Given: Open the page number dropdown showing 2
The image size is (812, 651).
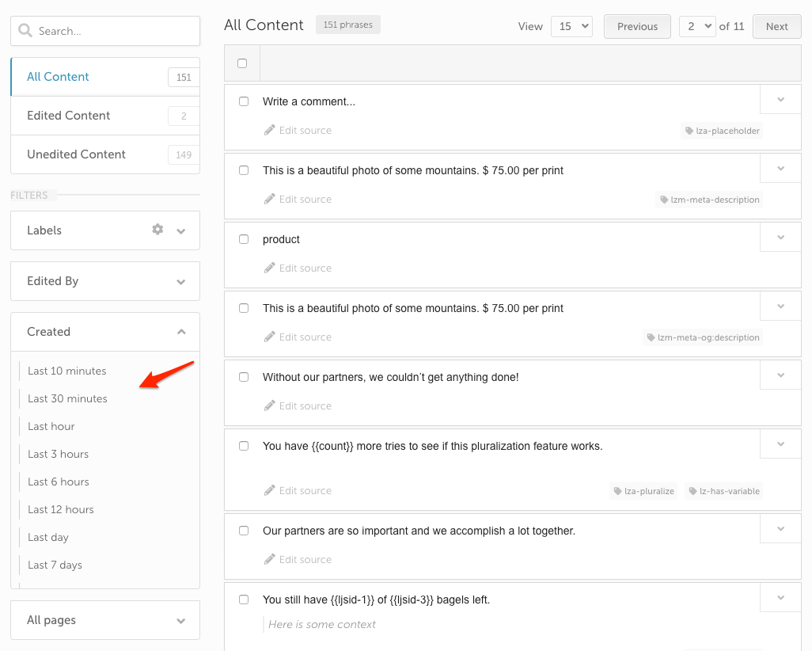Looking at the screenshot, I should tap(697, 26).
